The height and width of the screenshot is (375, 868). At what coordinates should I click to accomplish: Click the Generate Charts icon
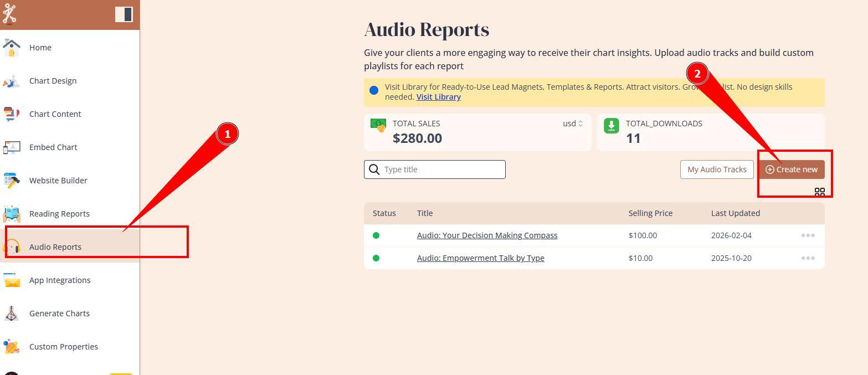[x=11, y=314]
